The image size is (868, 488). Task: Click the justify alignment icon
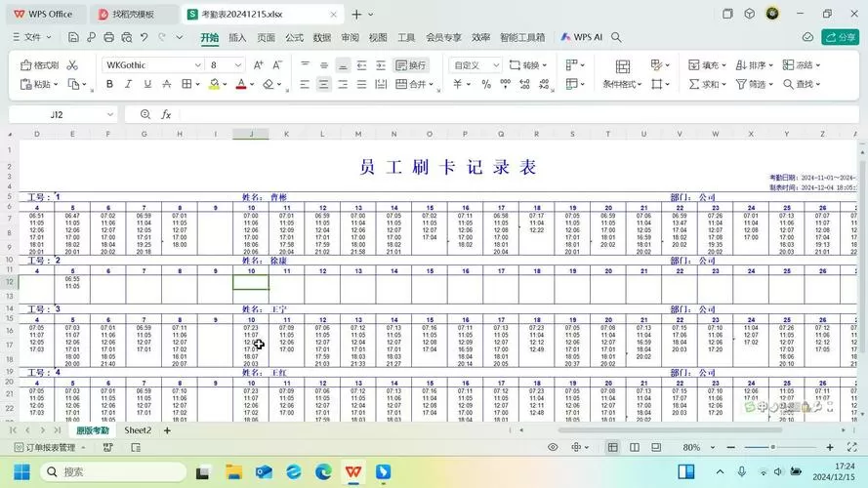coord(361,84)
